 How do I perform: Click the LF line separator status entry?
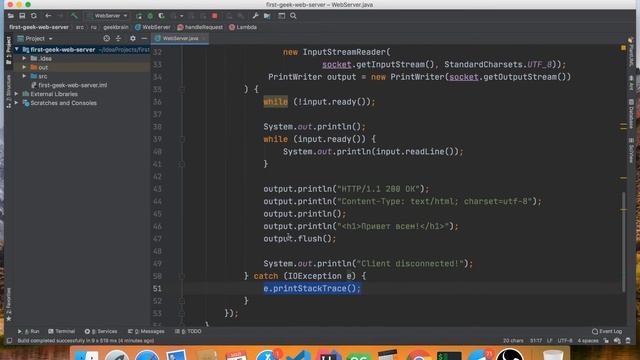coord(549,341)
